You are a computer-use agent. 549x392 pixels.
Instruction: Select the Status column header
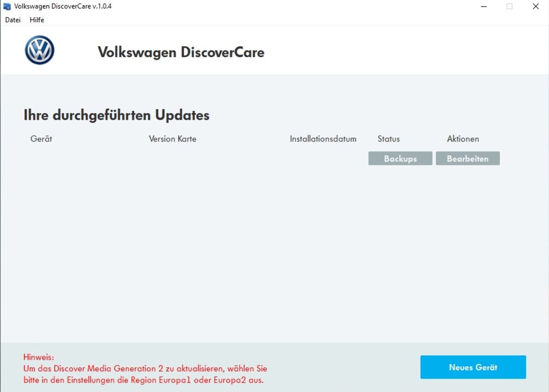pos(389,139)
